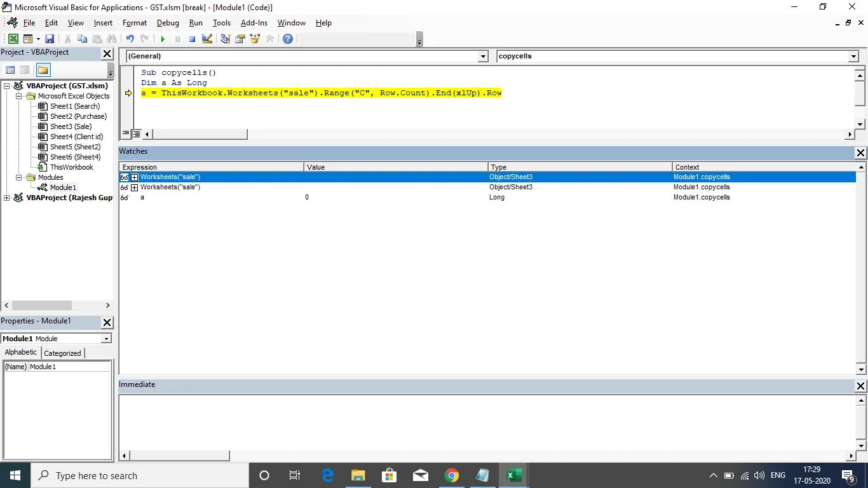868x488 pixels.
Task: Click the View Object button in Project panel
Action: pyautogui.click(x=24, y=70)
